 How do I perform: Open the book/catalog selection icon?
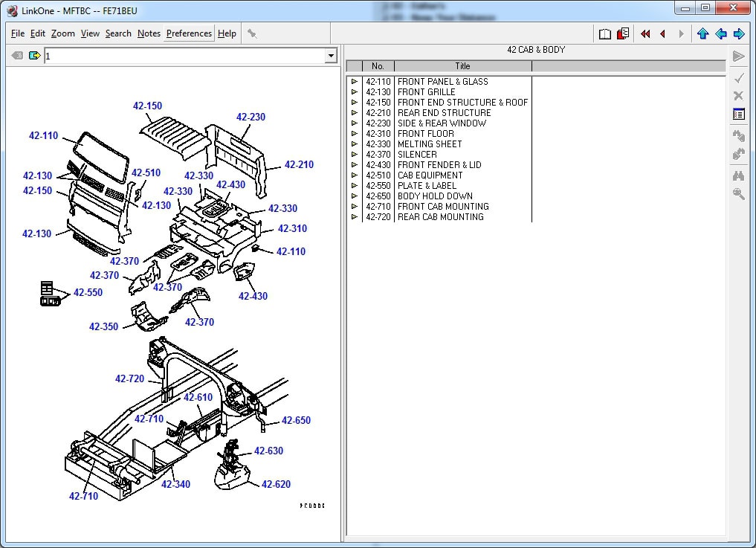605,33
